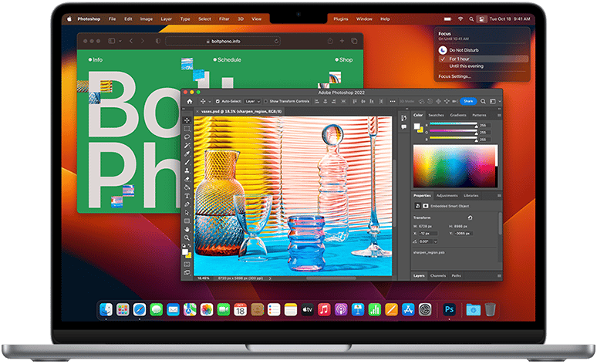Image resolution: width=597 pixels, height=364 pixels.
Task: Select the Rectangular Marquee tool
Action: tap(187, 129)
